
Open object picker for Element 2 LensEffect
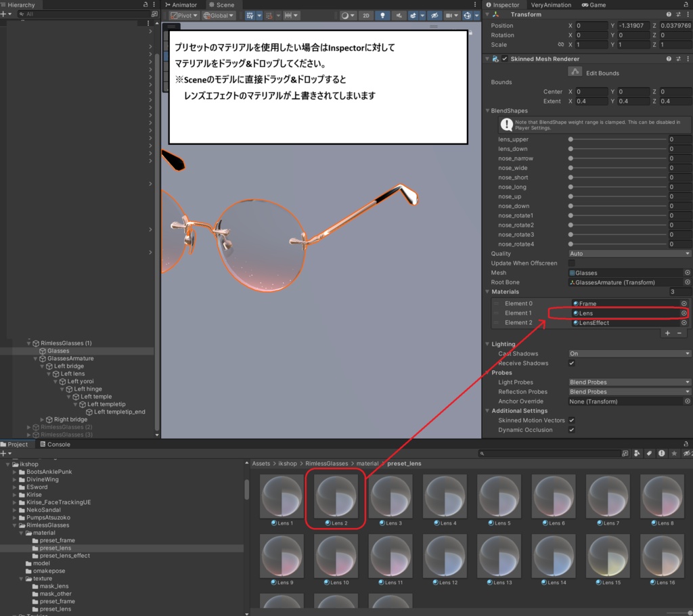point(684,323)
